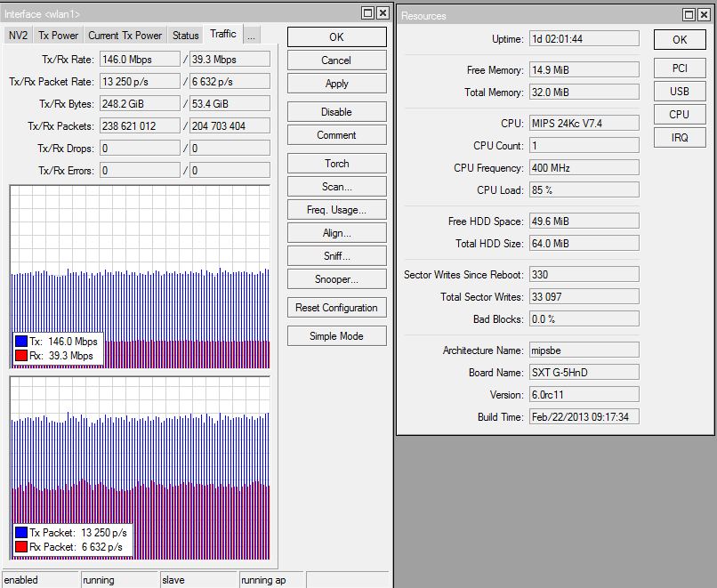717x588 pixels.
Task: Click the Apply button
Action: pyautogui.click(x=336, y=84)
